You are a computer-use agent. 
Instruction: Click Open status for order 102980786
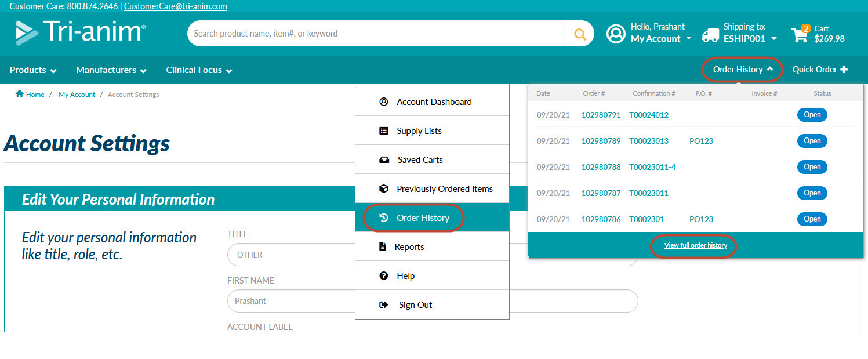pyautogui.click(x=812, y=219)
